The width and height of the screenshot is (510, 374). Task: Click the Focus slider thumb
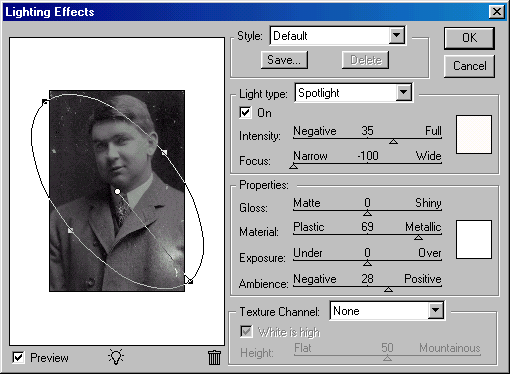click(293, 166)
